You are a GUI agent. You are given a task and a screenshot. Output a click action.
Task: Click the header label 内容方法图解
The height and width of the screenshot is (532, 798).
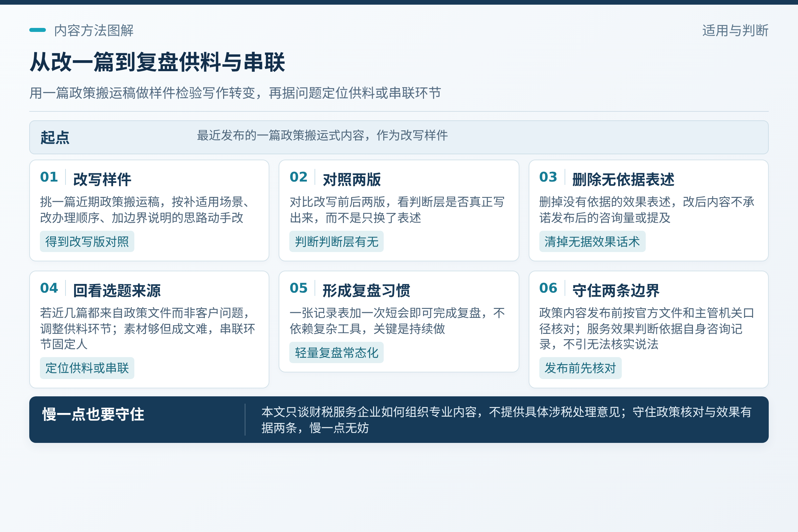94,31
